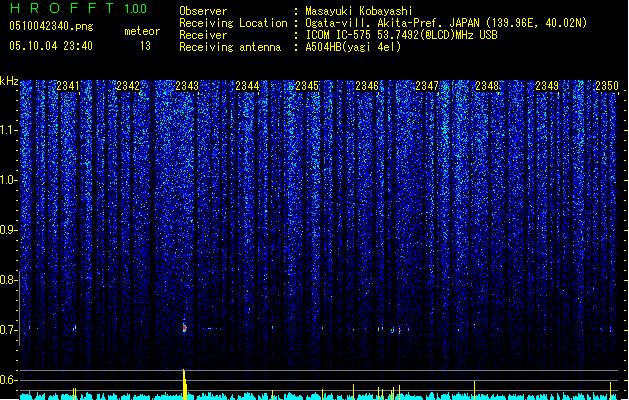Click the ICOM IC-575 receiver details
This screenshot has height=400, width=629.
(402, 35)
